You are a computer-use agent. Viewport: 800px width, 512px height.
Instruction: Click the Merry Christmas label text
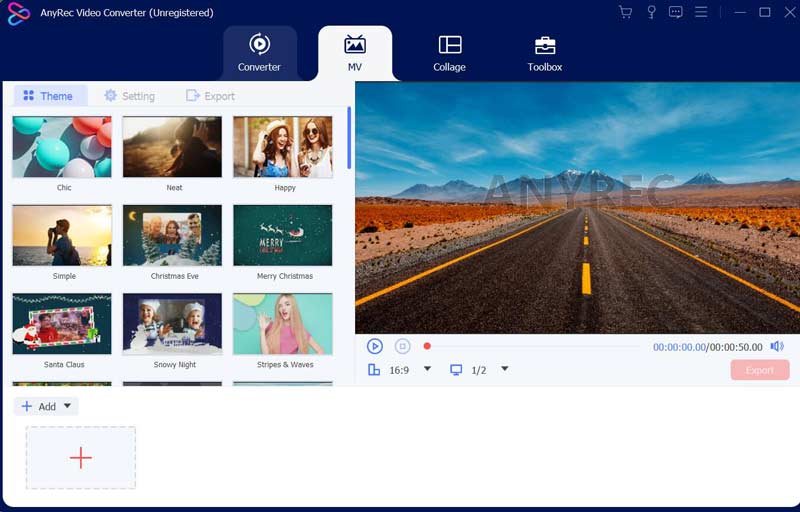click(285, 276)
